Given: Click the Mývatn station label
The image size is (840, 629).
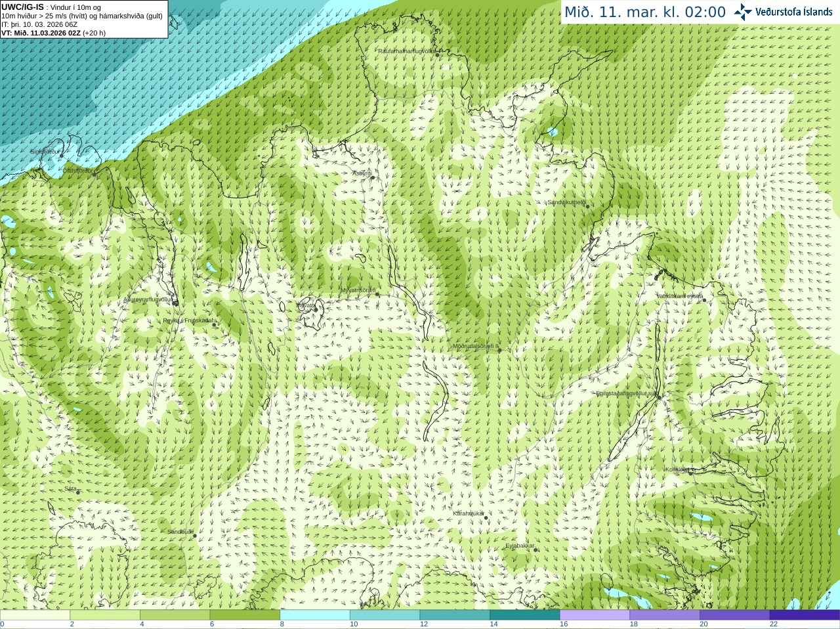Looking at the screenshot, I should [x=306, y=305].
